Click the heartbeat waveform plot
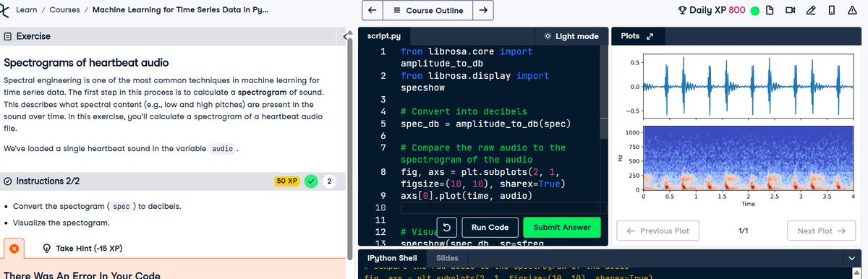This screenshot has width=868, height=279. tap(748, 87)
